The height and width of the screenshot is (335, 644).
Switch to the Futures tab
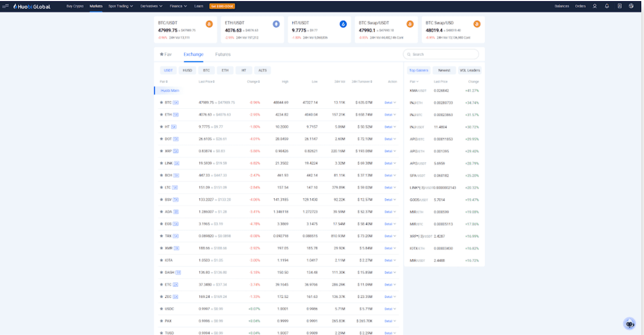point(223,54)
